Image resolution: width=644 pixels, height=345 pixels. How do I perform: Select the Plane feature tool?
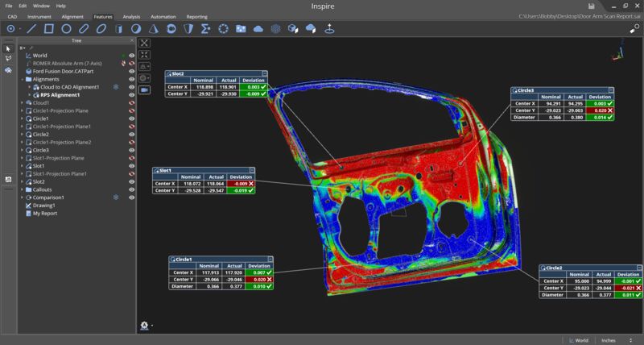(x=49, y=29)
